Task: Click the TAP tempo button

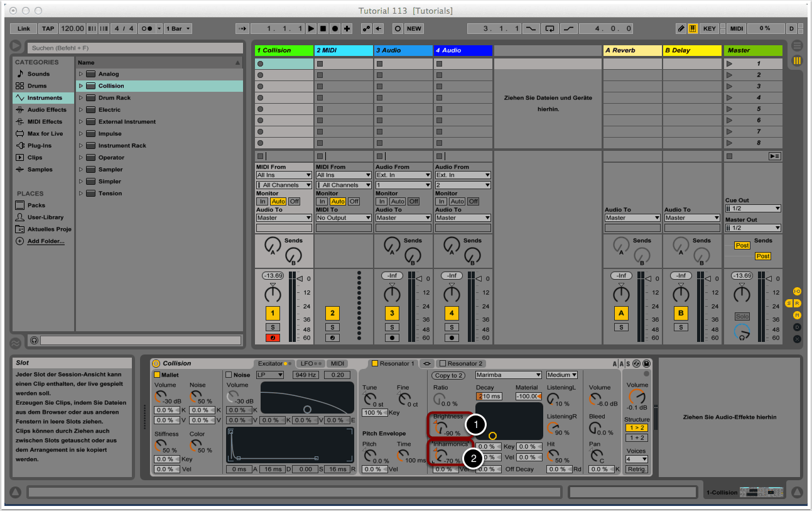Action: point(48,28)
